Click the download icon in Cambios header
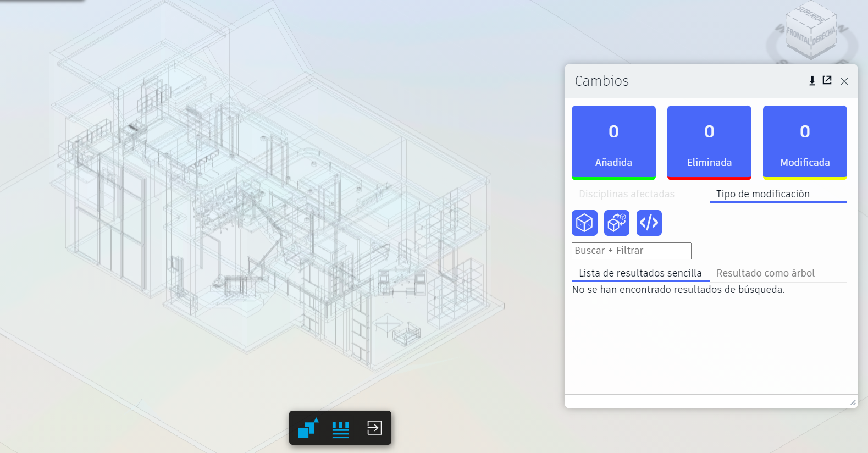 [812, 81]
